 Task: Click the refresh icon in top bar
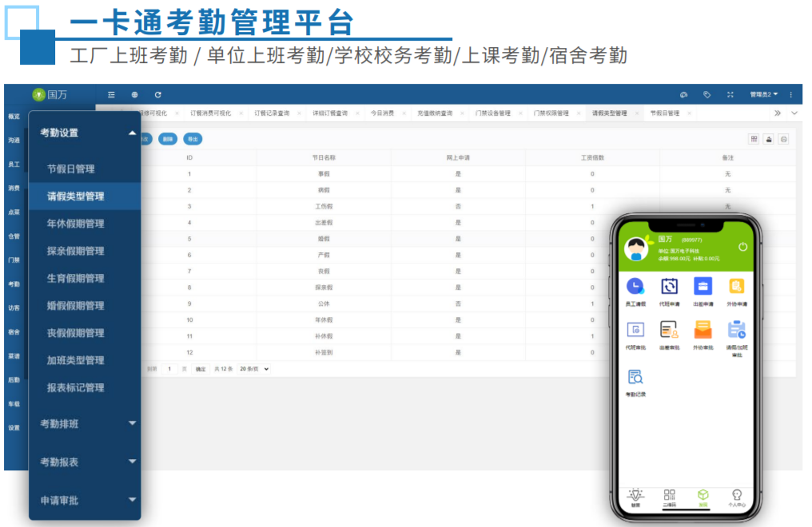tap(158, 94)
